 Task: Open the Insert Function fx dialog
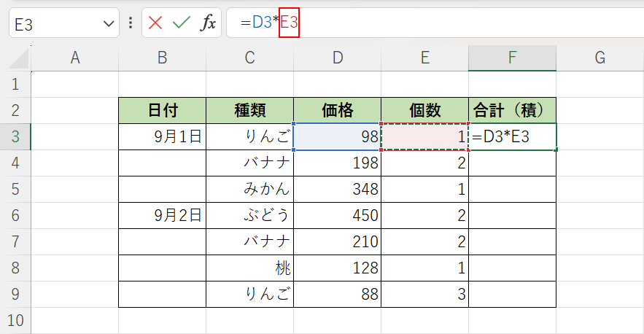tap(209, 23)
